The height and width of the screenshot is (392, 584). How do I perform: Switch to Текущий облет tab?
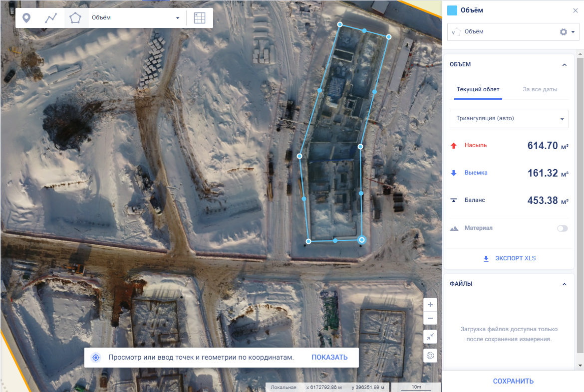click(x=478, y=90)
